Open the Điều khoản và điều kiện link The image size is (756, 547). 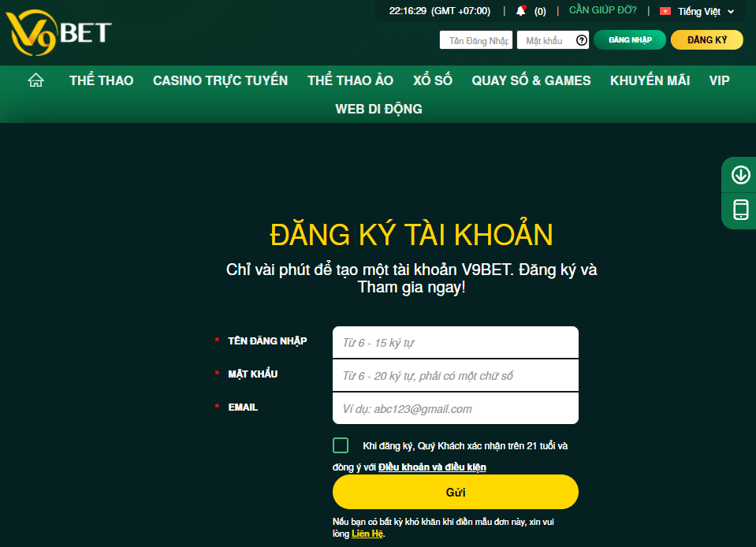click(432, 467)
